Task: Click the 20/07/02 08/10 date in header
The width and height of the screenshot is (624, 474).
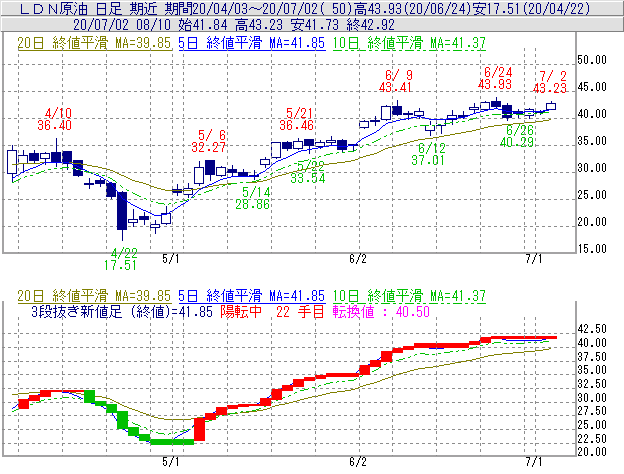Action: pos(122,25)
